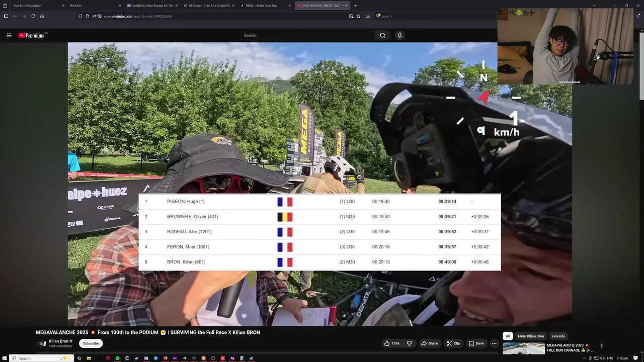Click the ENG language indicator

click(x=610, y=358)
